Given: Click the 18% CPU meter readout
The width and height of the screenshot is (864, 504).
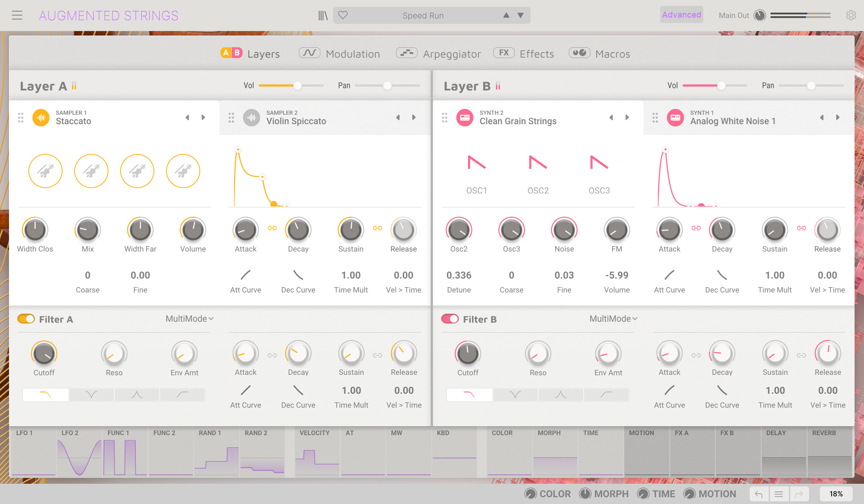Looking at the screenshot, I should 836,494.
